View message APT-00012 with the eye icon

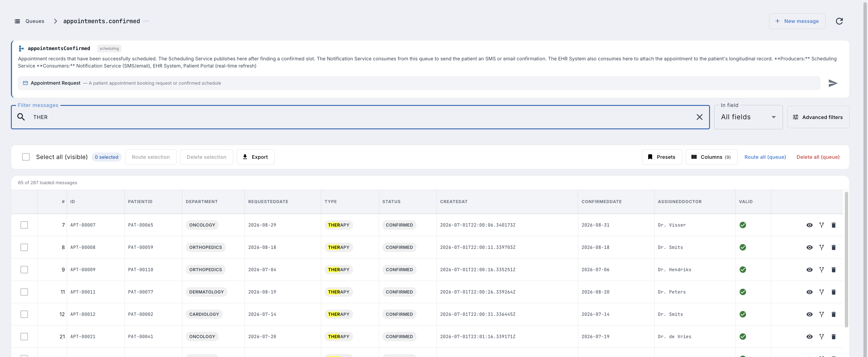(x=809, y=315)
